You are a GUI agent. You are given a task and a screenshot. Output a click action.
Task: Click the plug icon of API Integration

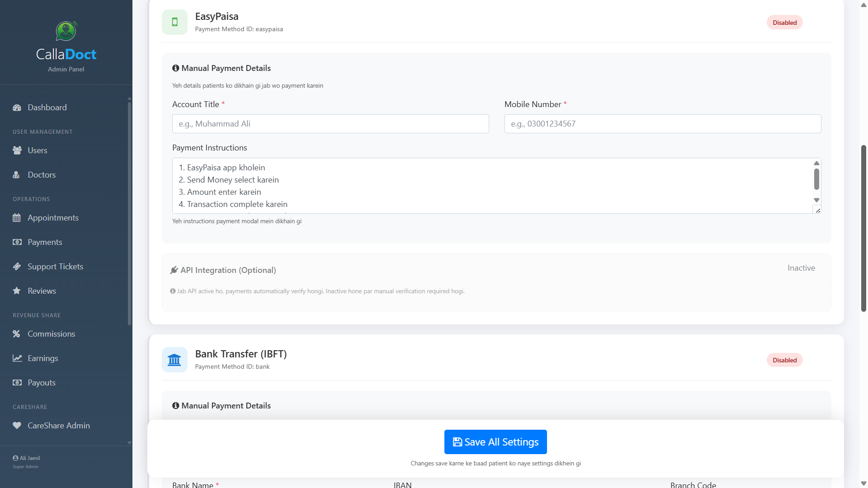pos(174,270)
